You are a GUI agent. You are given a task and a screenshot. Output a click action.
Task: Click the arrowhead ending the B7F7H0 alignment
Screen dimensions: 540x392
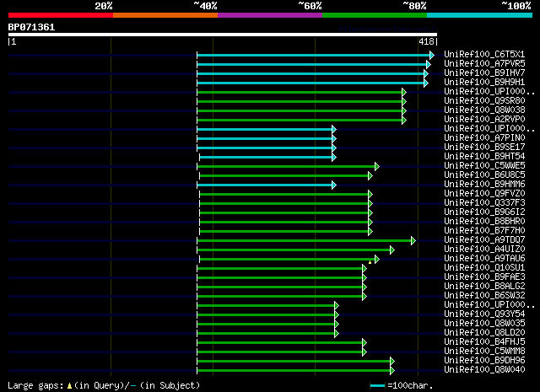pos(370,232)
